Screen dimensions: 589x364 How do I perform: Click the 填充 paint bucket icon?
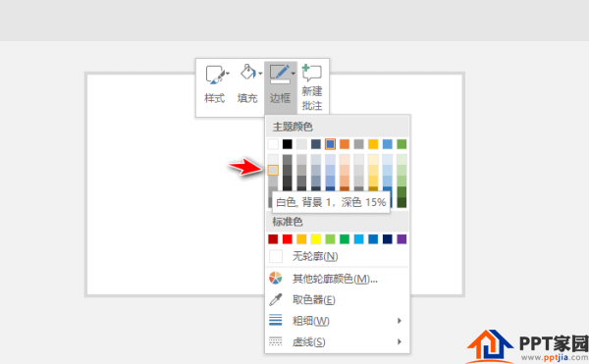click(248, 72)
